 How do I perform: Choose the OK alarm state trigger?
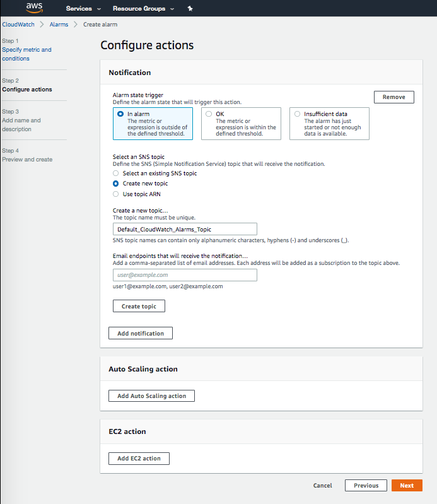[209, 114]
